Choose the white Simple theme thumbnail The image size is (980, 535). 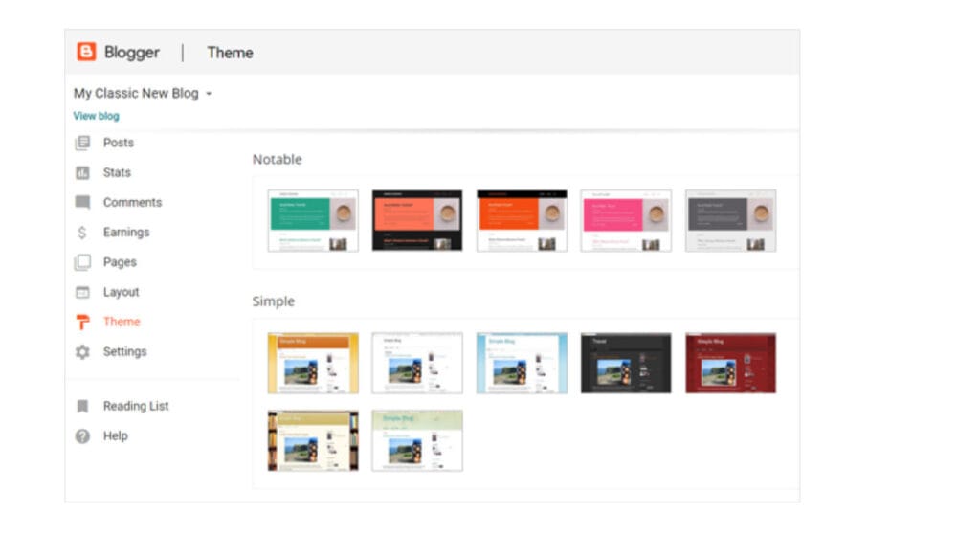click(417, 363)
